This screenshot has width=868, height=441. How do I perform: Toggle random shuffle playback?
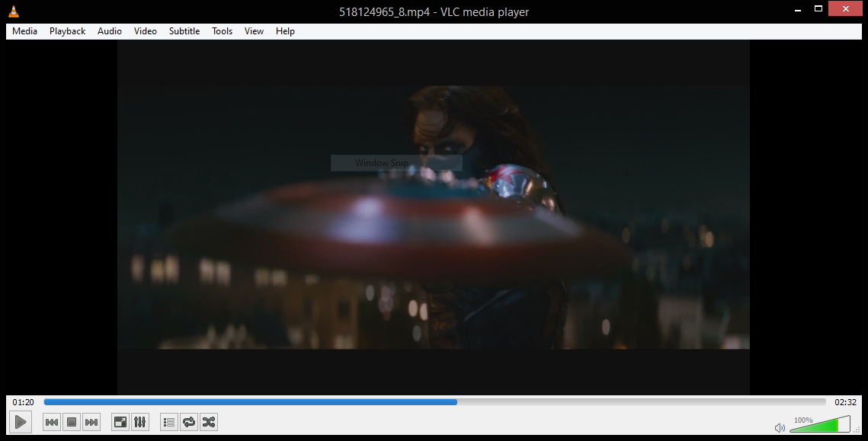pos(209,422)
